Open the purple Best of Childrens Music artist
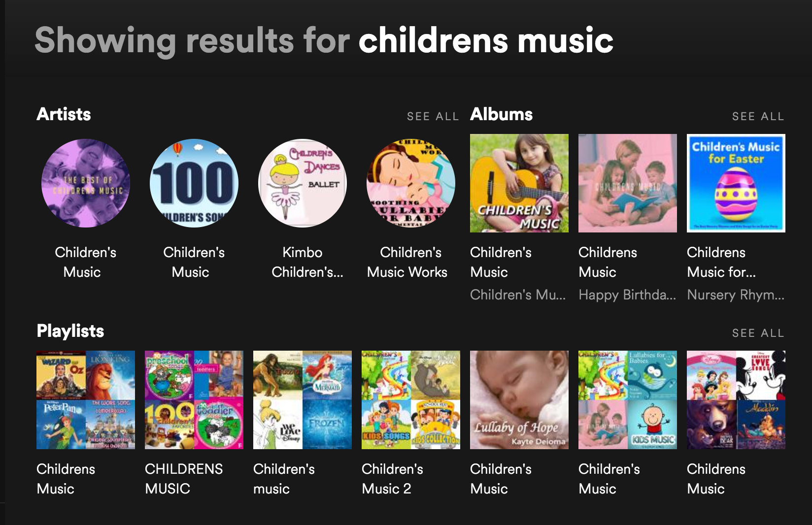The width and height of the screenshot is (812, 525). 86,183
